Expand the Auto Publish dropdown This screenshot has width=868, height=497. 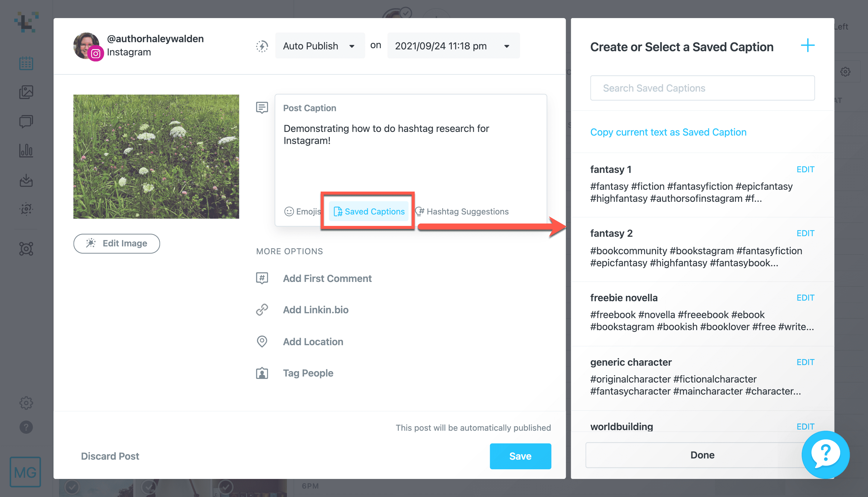pyautogui.click(x=319, y=46)
